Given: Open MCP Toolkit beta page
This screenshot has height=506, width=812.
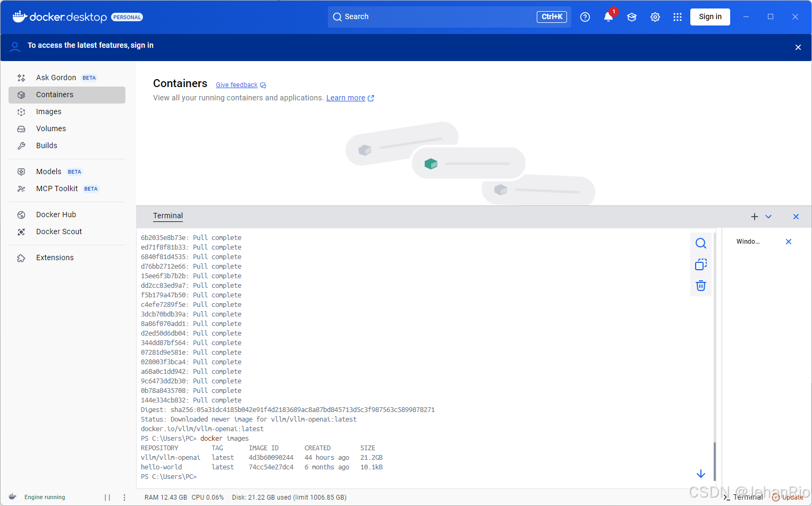Looking at the screenshot, I should coord(67,188).
